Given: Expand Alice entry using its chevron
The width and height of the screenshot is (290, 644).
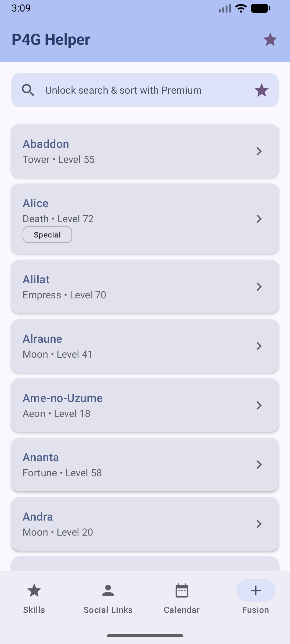Looking at the screenshot, I should click(259, 219).
